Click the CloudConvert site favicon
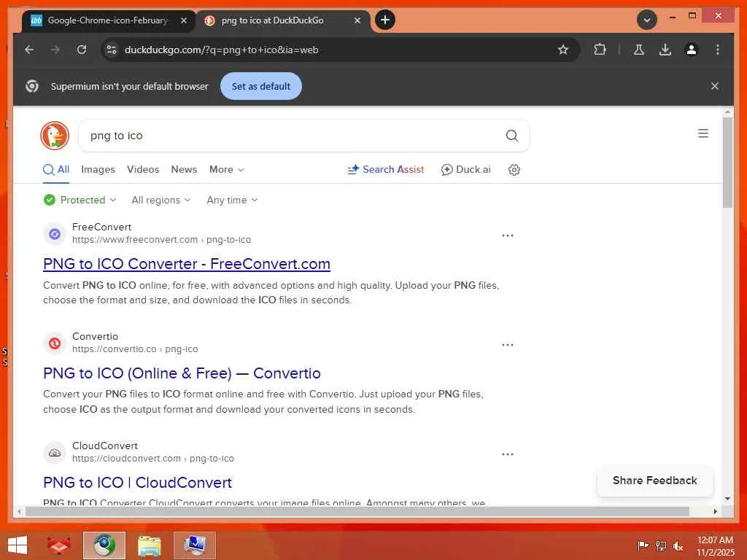The height and width of the screenshot is (560, 747). 55,452
